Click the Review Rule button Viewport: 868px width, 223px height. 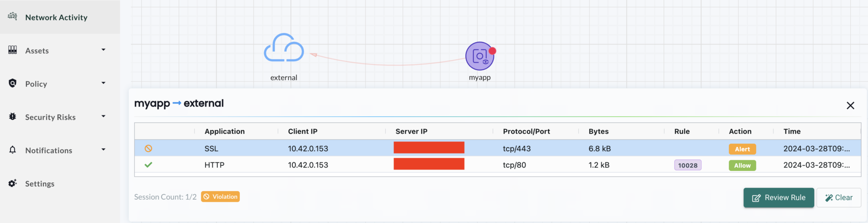tap(779, 198)
